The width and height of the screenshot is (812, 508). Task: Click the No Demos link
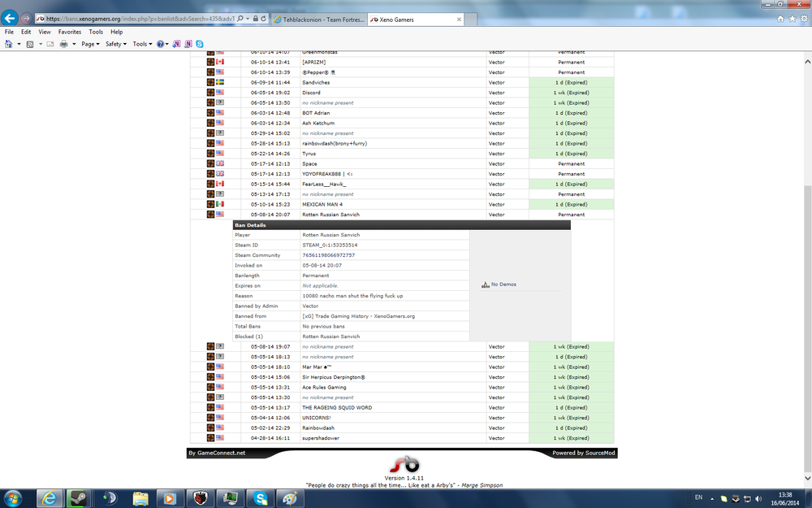503,284
